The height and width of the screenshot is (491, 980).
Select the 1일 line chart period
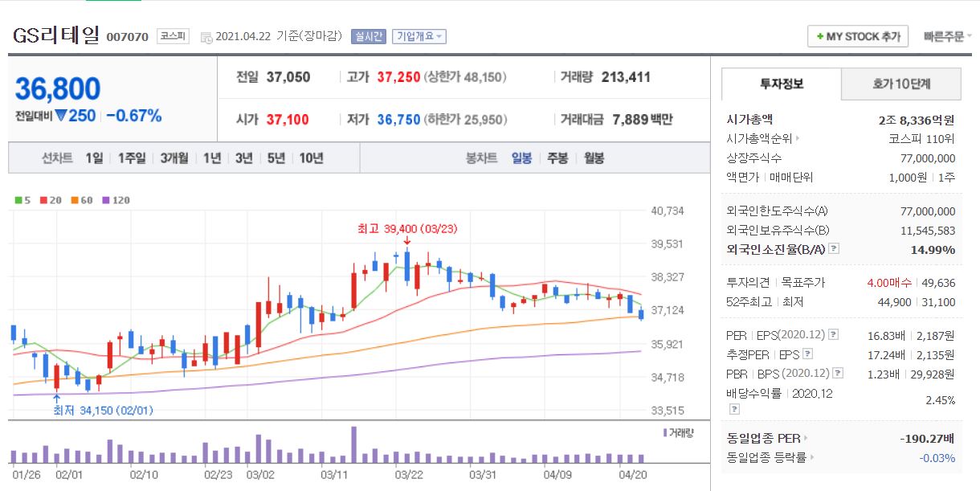(x=94, y=158)
